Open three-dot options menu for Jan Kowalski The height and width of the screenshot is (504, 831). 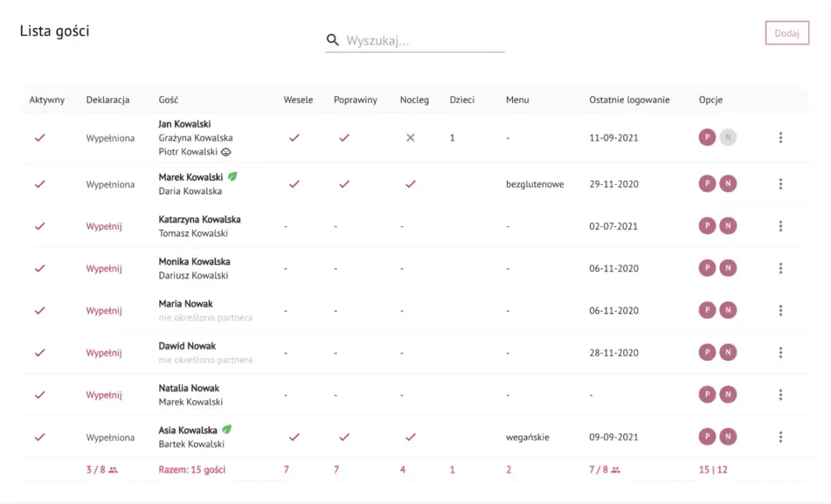click(x=781, y=137)
